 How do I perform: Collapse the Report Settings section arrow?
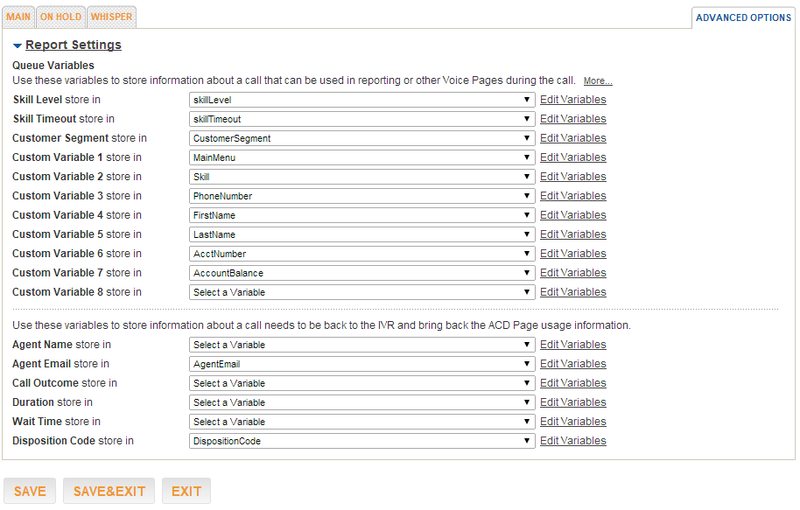[17, 46]
